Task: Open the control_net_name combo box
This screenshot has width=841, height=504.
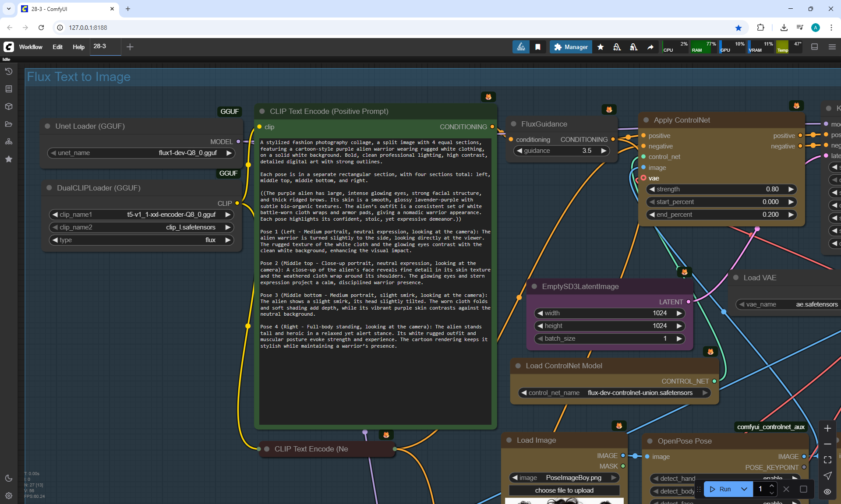Action: 615,393
